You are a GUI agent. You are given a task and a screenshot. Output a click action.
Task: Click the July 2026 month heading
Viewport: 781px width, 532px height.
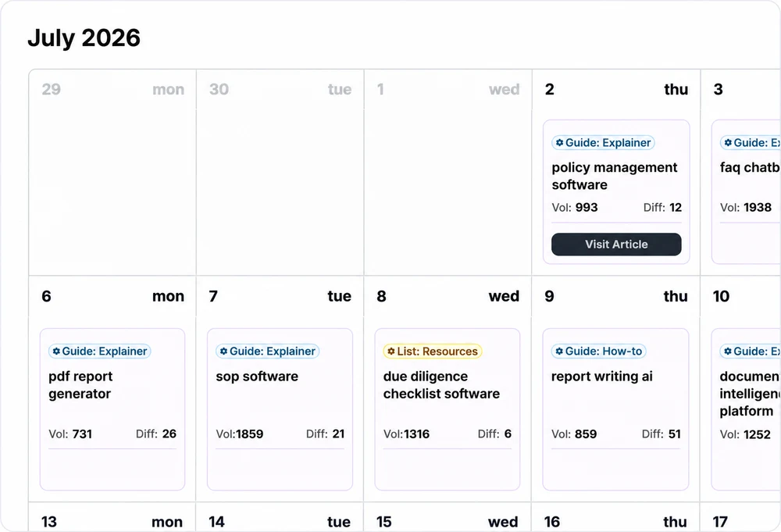(84, 37)
